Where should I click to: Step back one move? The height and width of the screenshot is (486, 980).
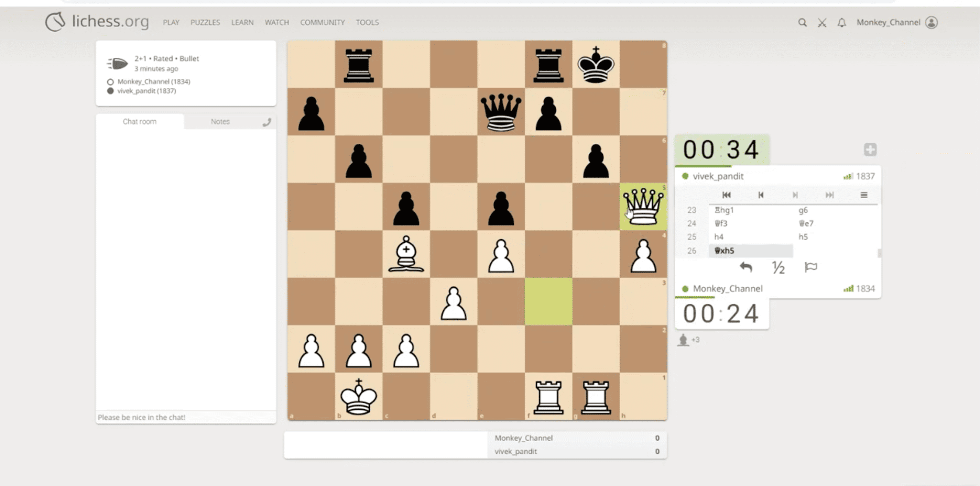[761, 195]
